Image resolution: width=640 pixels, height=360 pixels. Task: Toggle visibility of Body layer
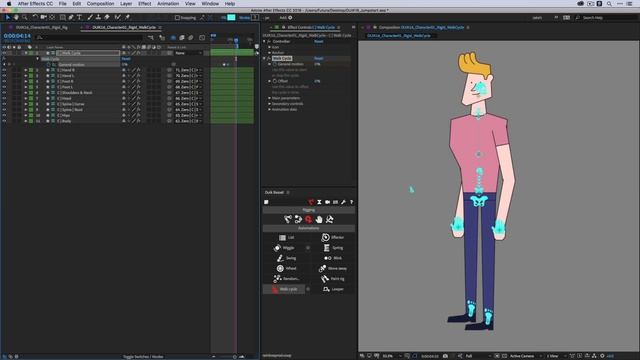point(4,121)
